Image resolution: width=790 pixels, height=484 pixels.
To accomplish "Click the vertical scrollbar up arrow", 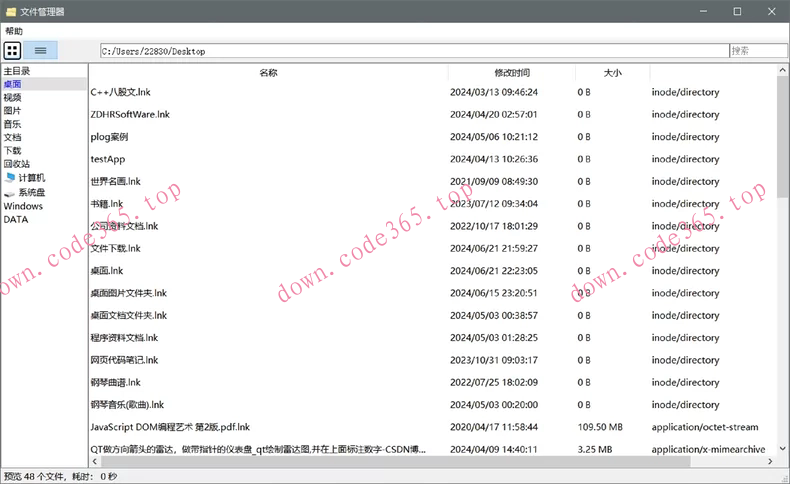I will [x=782, y=70].
